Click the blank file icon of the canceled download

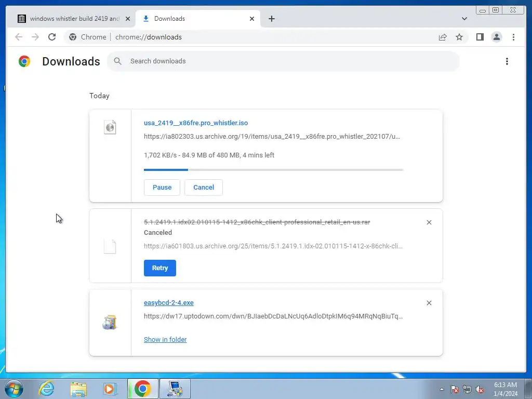110,246
